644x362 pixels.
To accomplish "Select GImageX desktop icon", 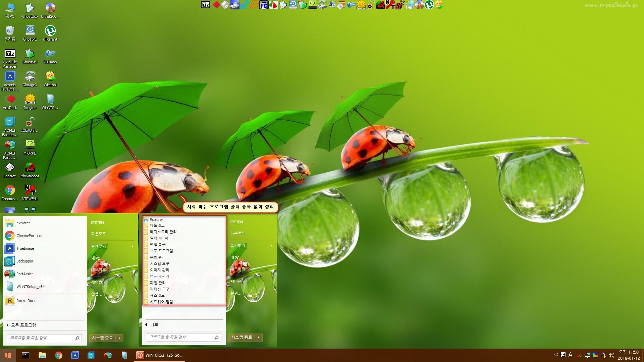I will click(x=30, y=79).
